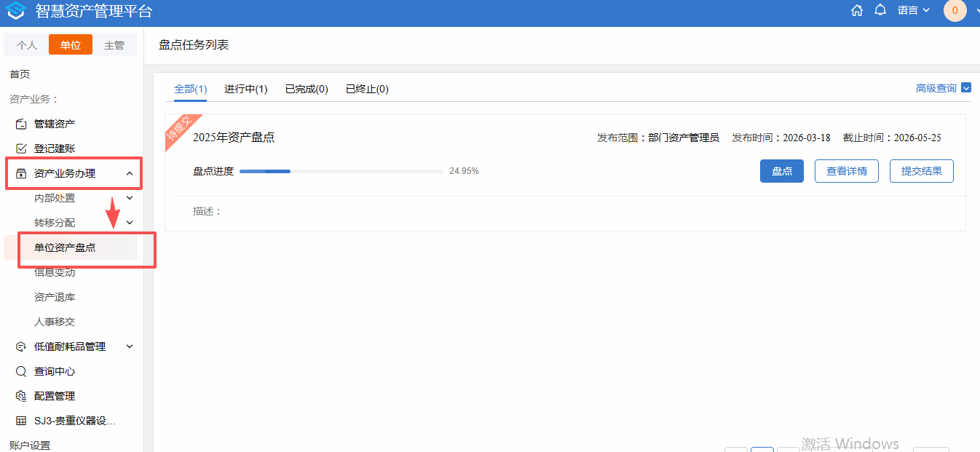The image size is (980, 452).
Task: Select the 已完成(0) tab
Action: tap(307, 89)
